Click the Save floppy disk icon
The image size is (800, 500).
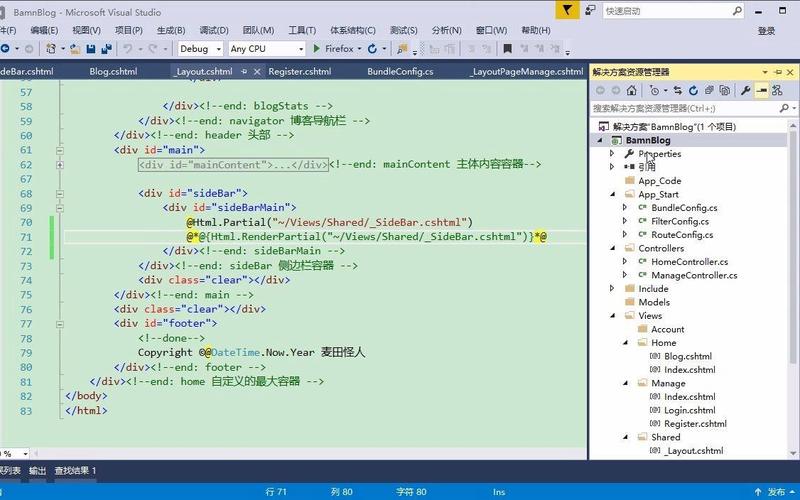pos(91,49)
